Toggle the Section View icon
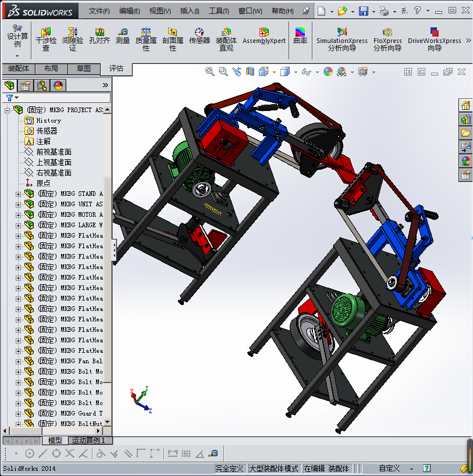The width and height of the screenshot is (473, 476). point(250,71)
